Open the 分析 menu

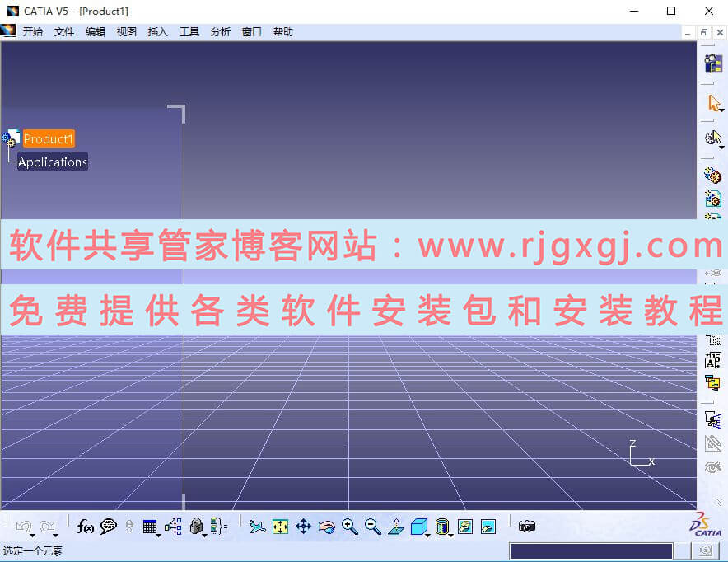[x=221, y=31]
